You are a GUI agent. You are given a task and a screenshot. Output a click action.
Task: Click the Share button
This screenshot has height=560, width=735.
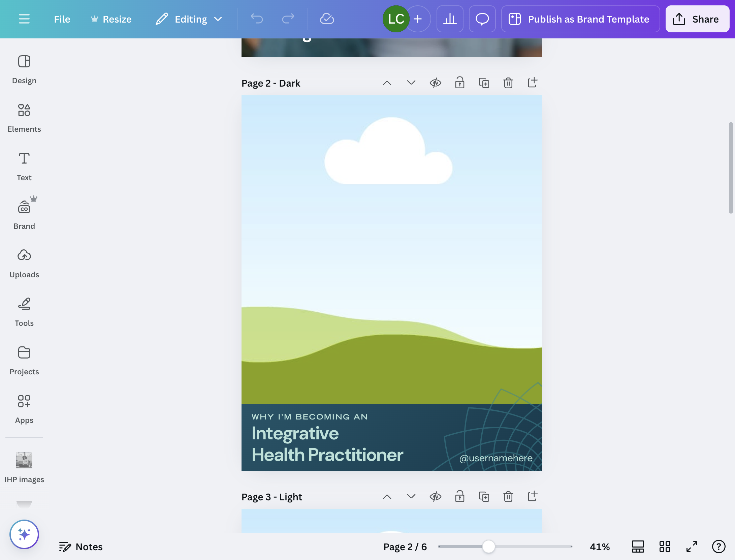(x=697, y=19)
